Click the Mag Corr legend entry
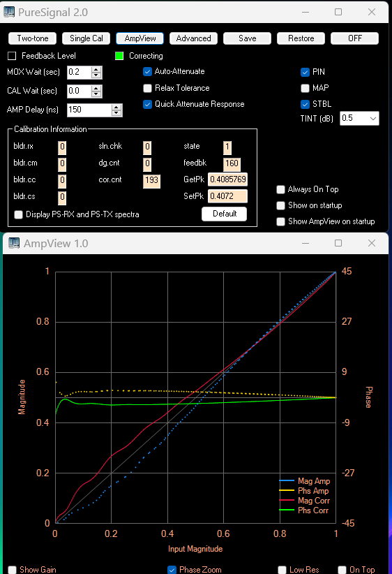This screenshot has width=392, height=574. pos(304,501)
